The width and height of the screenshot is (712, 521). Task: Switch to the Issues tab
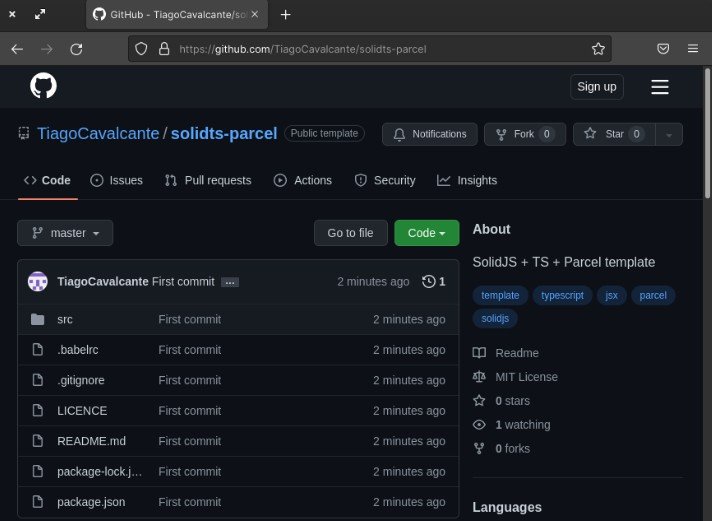pos(117,180)
